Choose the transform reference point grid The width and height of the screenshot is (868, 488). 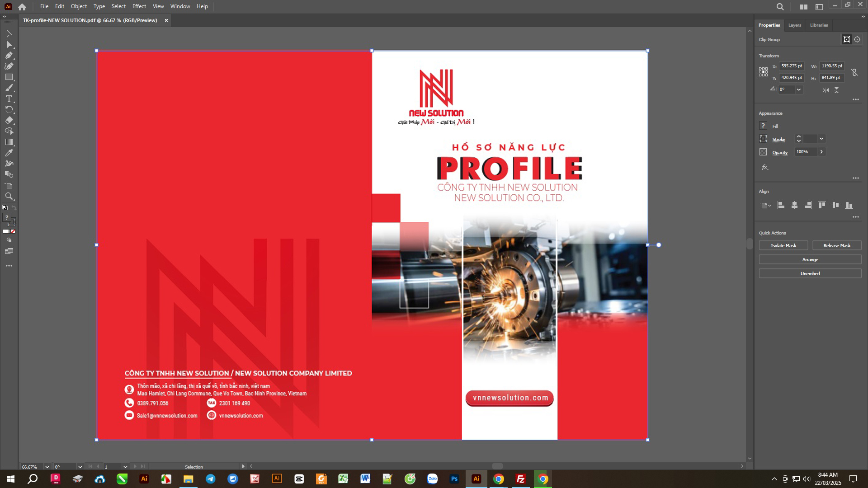763,72
